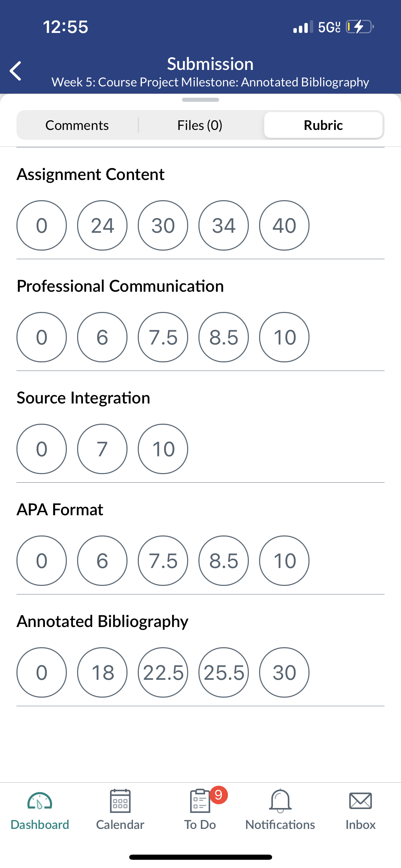
Task: Tap the Annotated Bibliography criterion title
Action: click(x=102, y=621)
